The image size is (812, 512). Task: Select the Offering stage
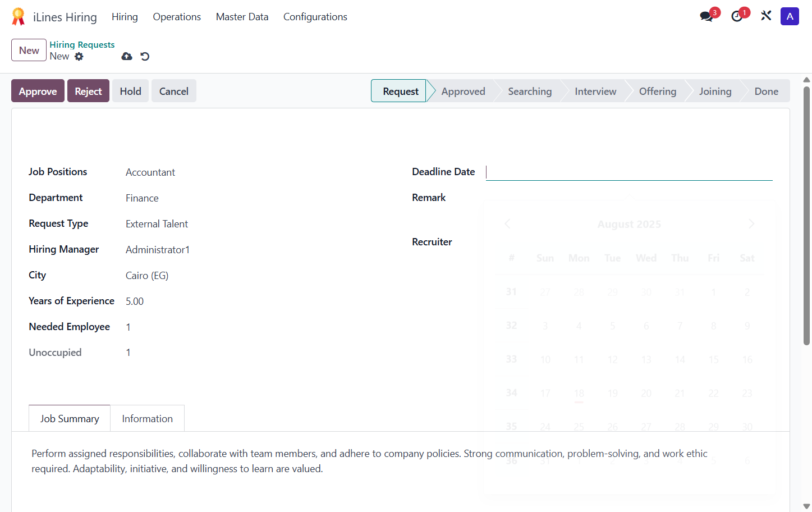coord(658,91)
